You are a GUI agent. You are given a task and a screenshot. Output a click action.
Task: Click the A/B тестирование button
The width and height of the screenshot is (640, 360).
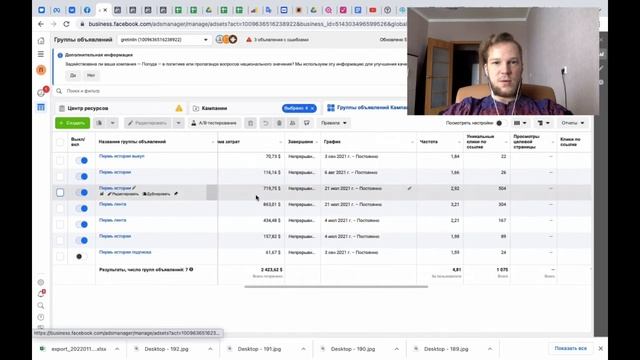[x=214, y=123]
